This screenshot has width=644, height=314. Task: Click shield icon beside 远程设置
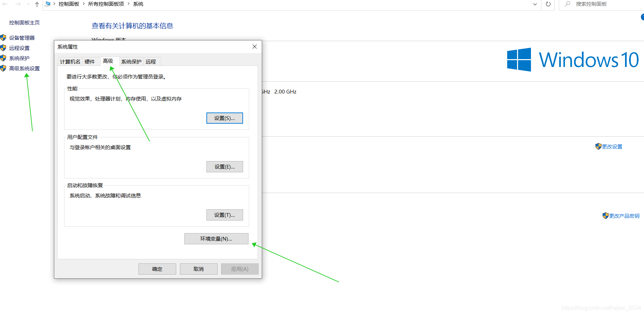[3, 48]
